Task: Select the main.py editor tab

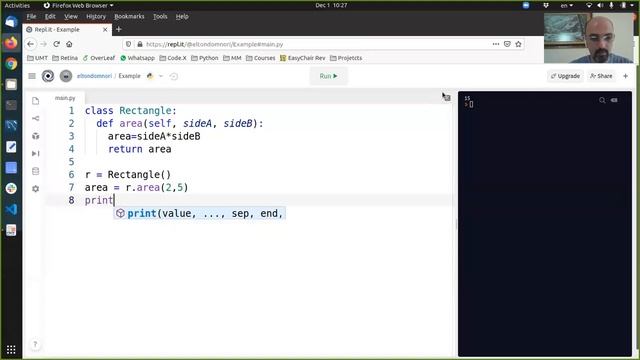Action: click(65, 98)
